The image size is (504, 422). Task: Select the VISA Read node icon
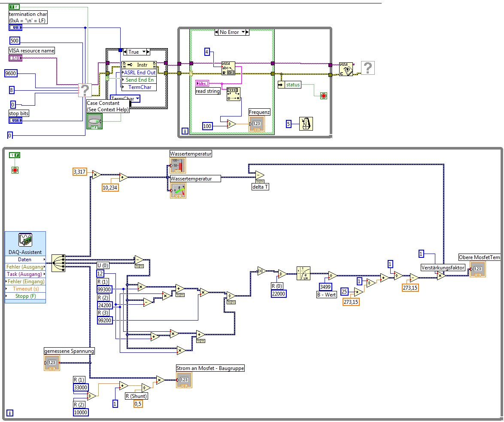click(228, 68)
